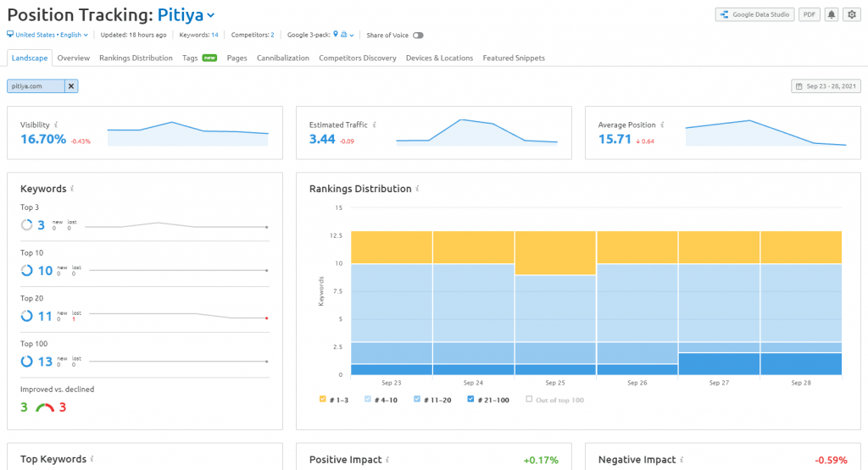The height and width of the screenshot is (470, 868).
Task: Open the Rankings Distribution tab
Action: coord(136,58)
